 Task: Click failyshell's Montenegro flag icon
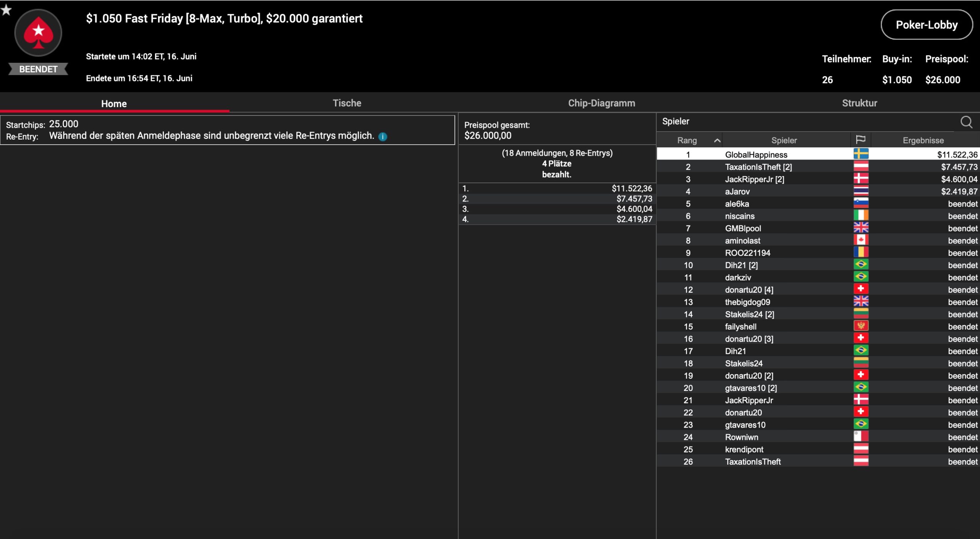(x=861, y=326)
